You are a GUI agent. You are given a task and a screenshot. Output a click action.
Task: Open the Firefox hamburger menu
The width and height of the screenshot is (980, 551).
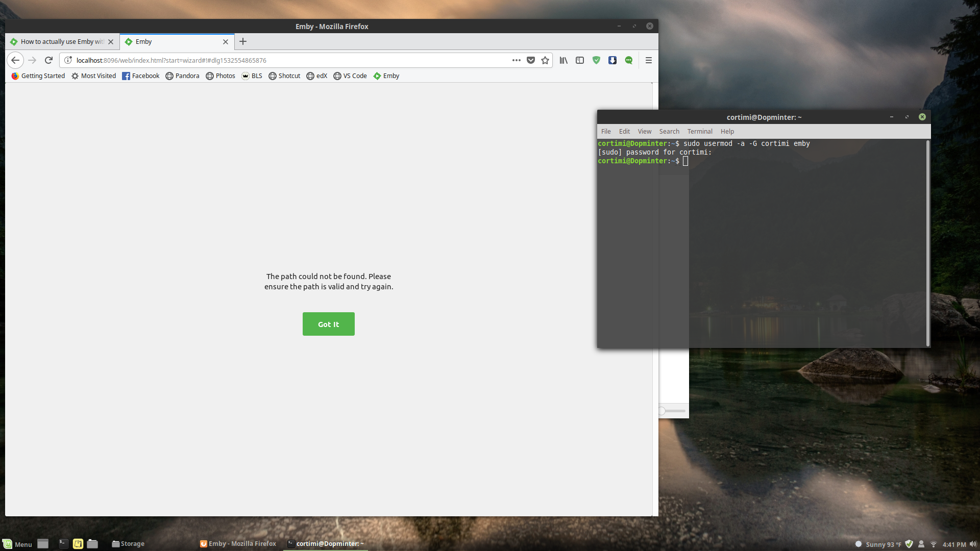(x=649, y=60)
